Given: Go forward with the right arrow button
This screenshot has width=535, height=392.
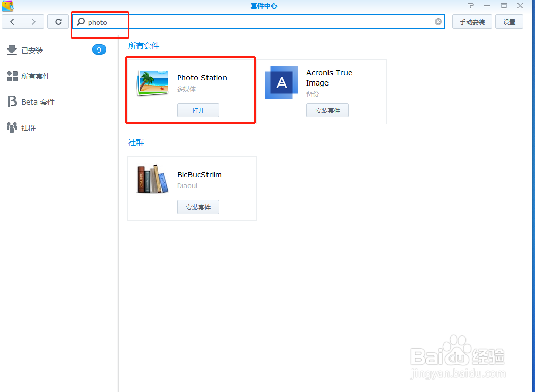Looking at the screenshot, I should coord(33,22).
